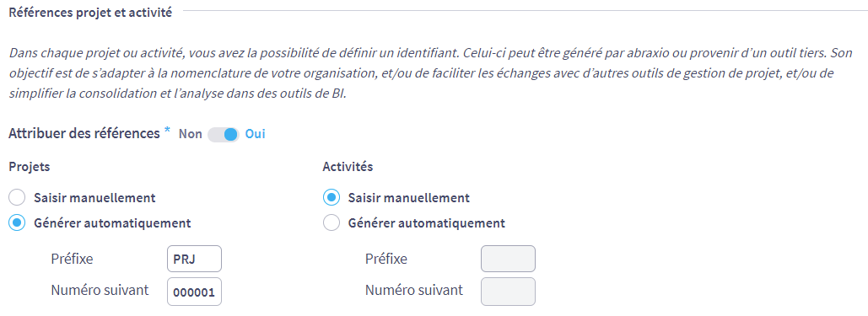868x316 pixels.
Task: Toggle the Attribuer des références switch
Action: coord(223,135)
